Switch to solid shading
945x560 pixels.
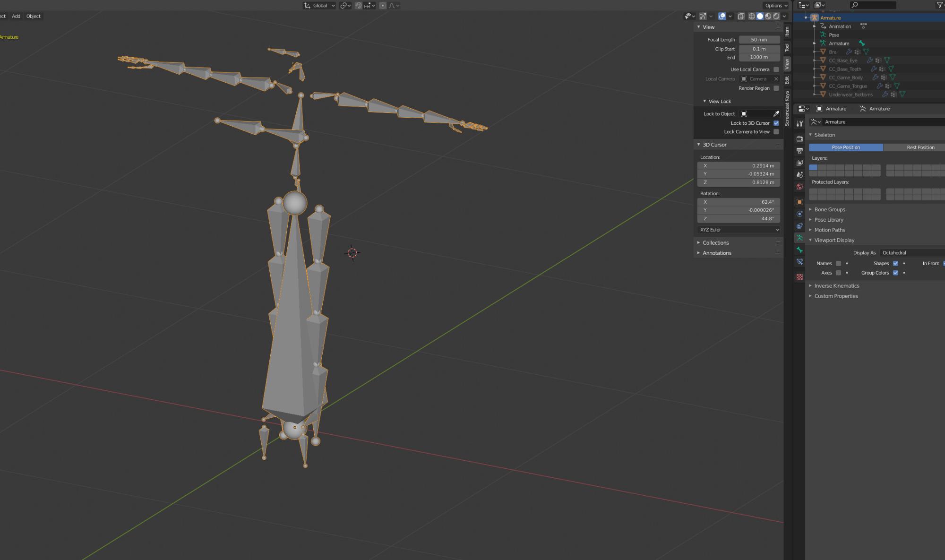click(x=760, y=17)
